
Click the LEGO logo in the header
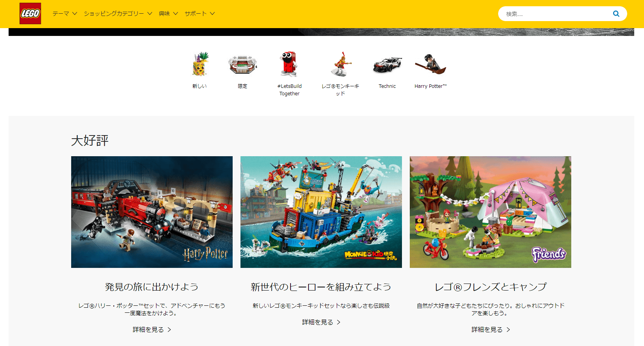point(30,14)
